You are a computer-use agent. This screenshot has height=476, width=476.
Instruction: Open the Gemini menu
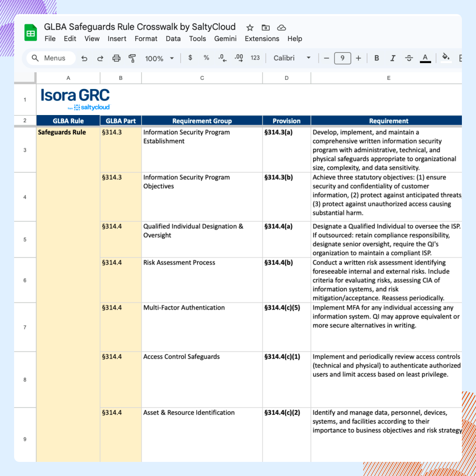[225, 39]
